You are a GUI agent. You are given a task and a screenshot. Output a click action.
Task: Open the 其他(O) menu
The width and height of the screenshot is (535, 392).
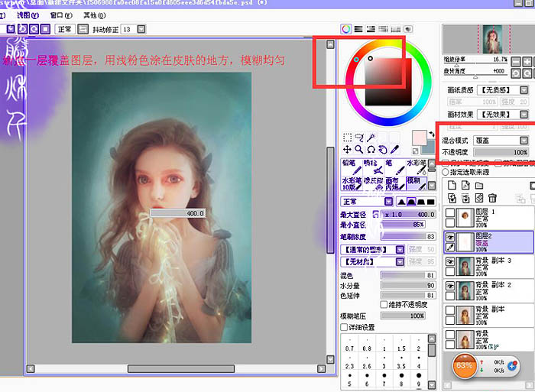click(94, 15)
